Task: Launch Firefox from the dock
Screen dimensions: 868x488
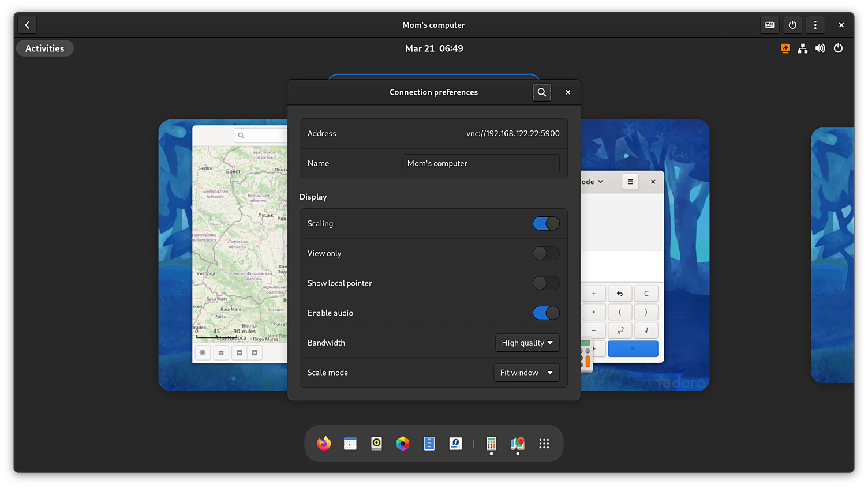Action: 324,444
